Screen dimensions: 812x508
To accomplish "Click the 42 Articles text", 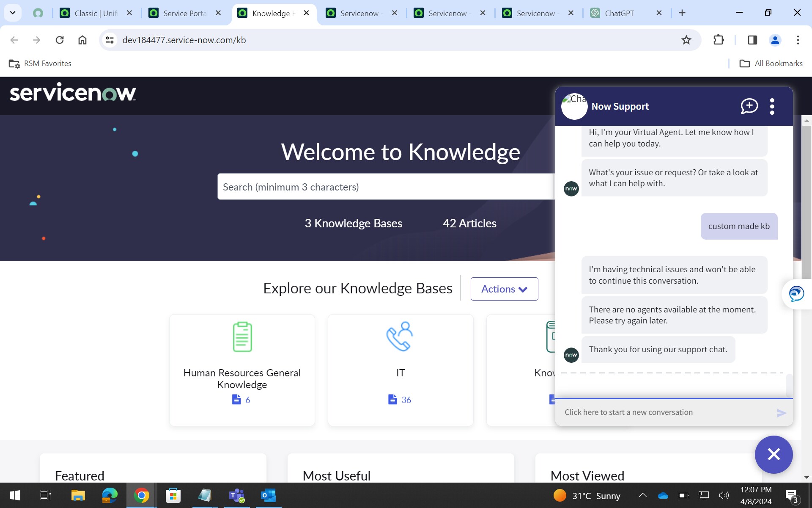I will tap(469, 223).
